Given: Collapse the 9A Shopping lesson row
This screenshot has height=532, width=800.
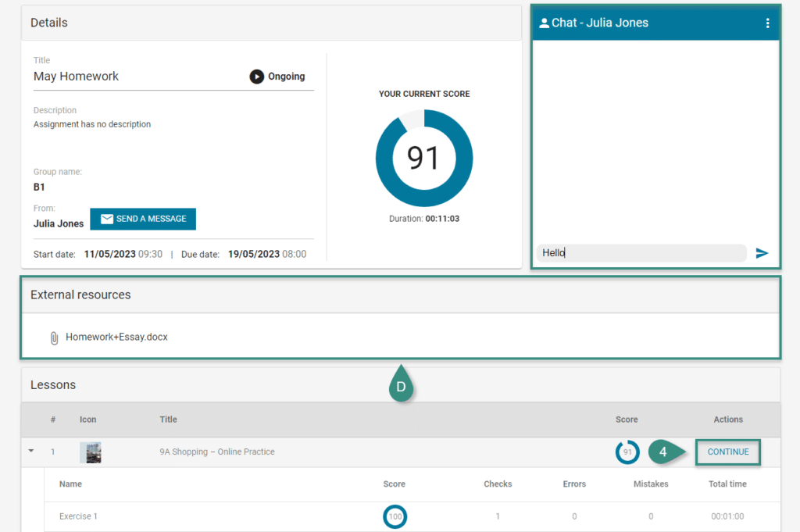Looking at the screenshot, I should [x=31, y=452].
